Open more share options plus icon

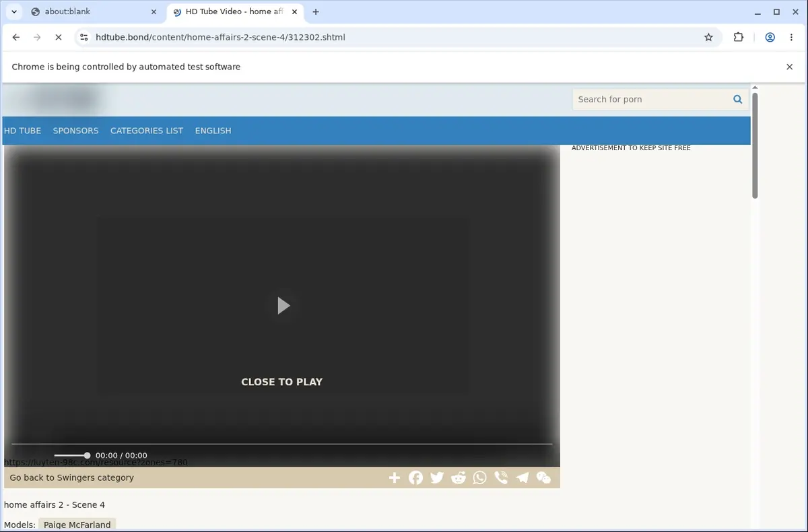(x=395, y=477)
